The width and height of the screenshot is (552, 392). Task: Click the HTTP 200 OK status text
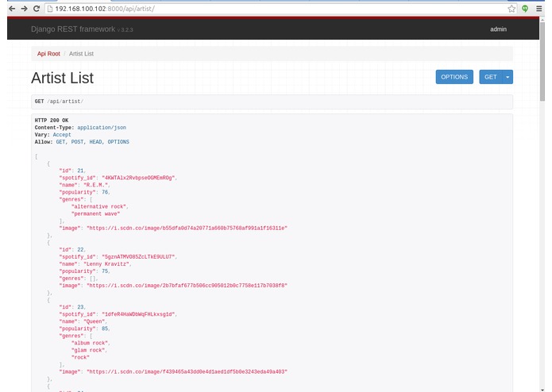[x=52, y=121]
